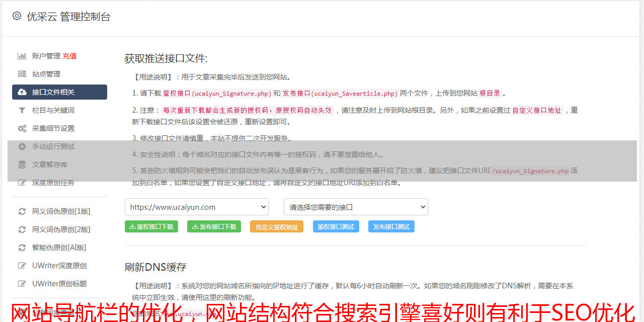Image resolution: width=644 pixels, height=322 pixels.
Task: Click the 获取推送接口文件 heading
Action: click(166, 58)
